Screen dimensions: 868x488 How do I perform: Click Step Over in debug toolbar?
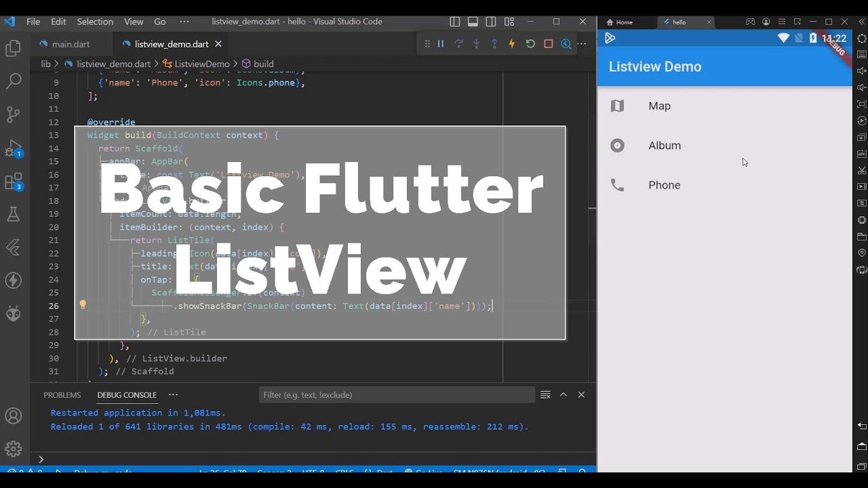click(x=458, y=44)
